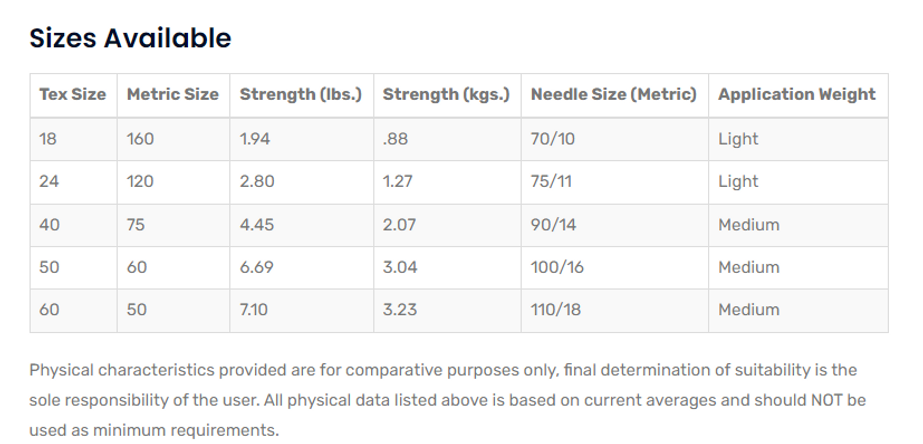This screenshot has width=923, height=444.
Task: Click Tex Size 40 cell
Action: click(x=49, y=225)
